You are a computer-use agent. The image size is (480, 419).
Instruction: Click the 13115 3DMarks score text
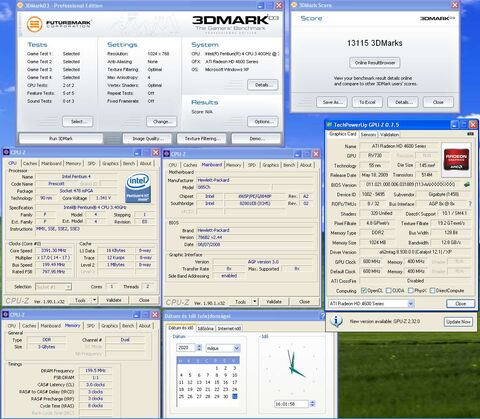point(375,43)
